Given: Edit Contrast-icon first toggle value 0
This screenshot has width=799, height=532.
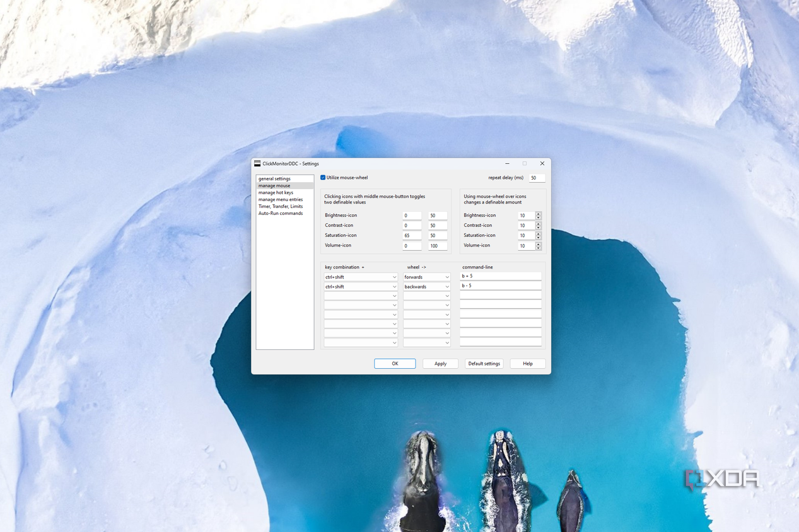Looking at the screenshot, I should click(x=412, y=226).
